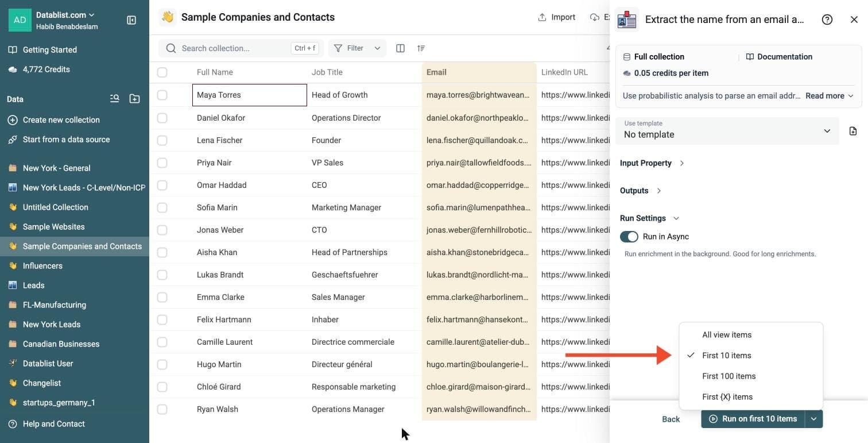The width and height of the screenshot is (868, 443).
Task: Open the help question mark icon
Action: pos(827,20)
